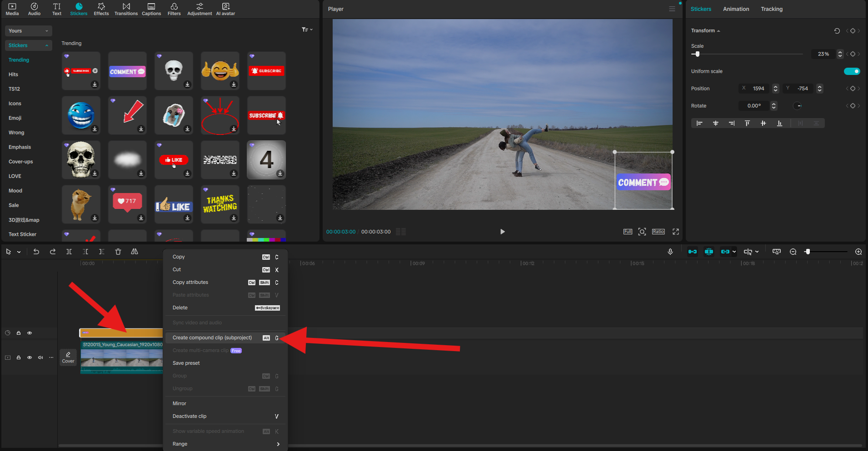Screen dimensions: 868x451
Task: Play the video preview
Action: point(502,232)
